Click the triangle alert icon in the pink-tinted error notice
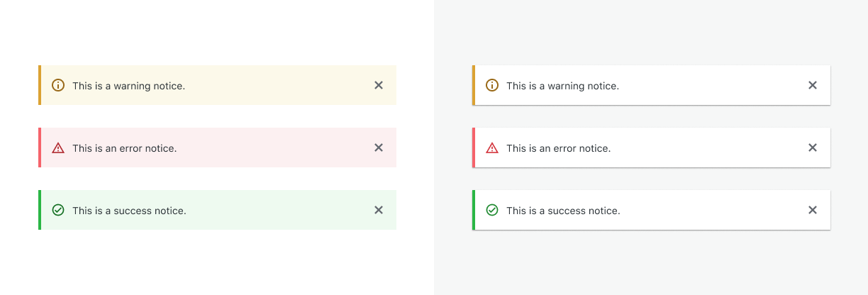The image size is (868, 295). pos(58,147)
